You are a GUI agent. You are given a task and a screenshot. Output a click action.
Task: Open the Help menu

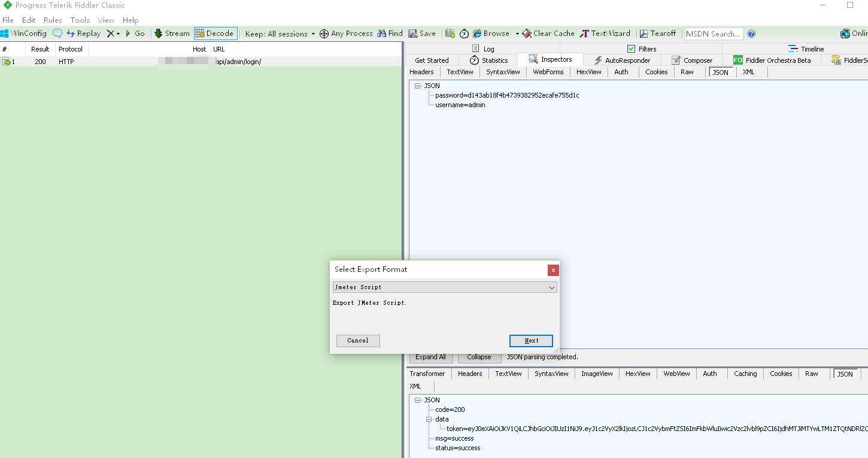click(130, 20)
